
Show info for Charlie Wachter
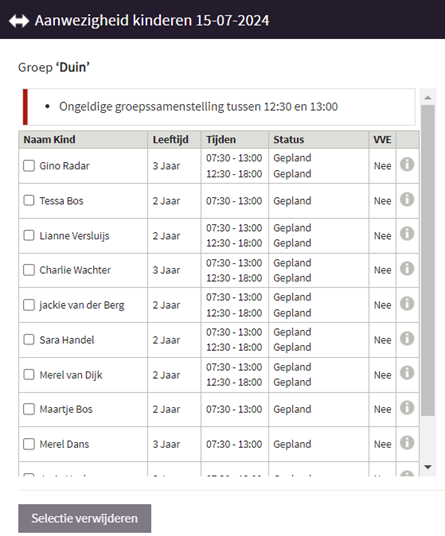(x=407, y=269)
